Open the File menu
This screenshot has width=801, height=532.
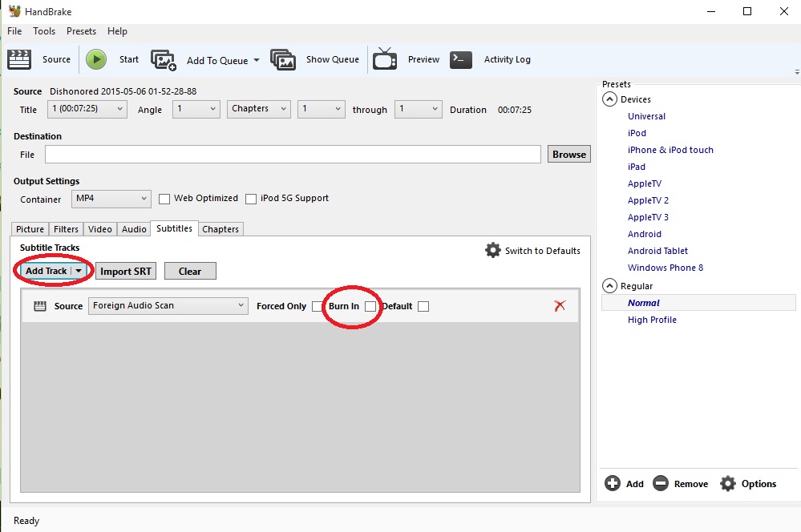tap(14, 31)
